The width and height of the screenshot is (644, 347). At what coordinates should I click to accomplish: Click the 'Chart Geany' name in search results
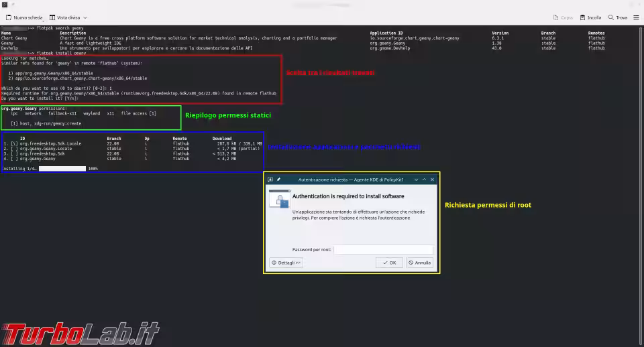coord(14,38)
